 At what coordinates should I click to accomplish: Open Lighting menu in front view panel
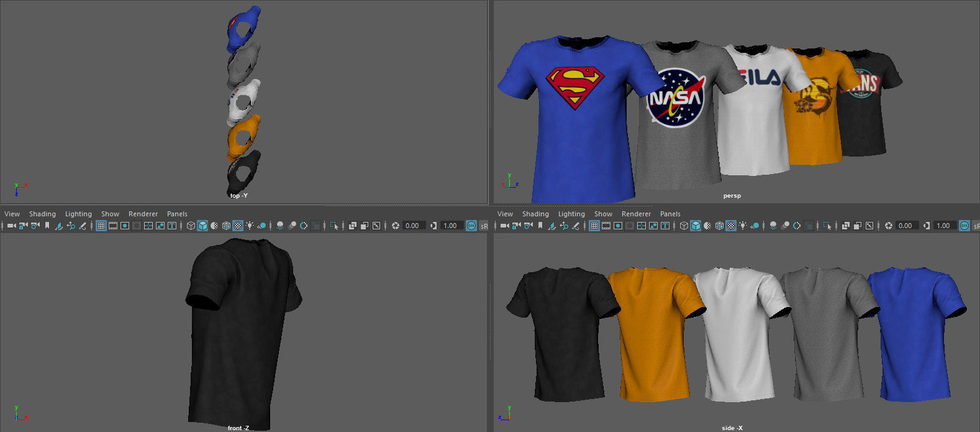tap(78, 214)
